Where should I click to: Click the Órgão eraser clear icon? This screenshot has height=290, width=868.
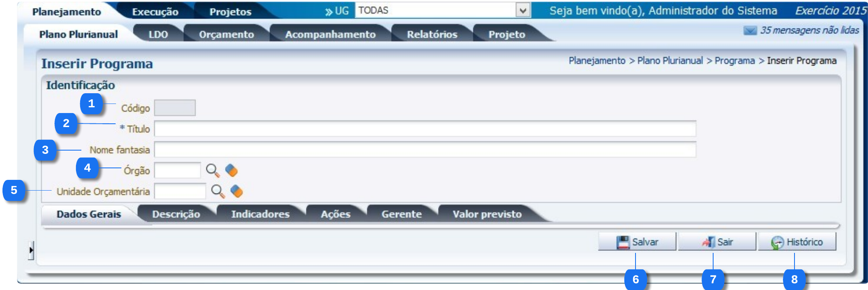[231, 170]
